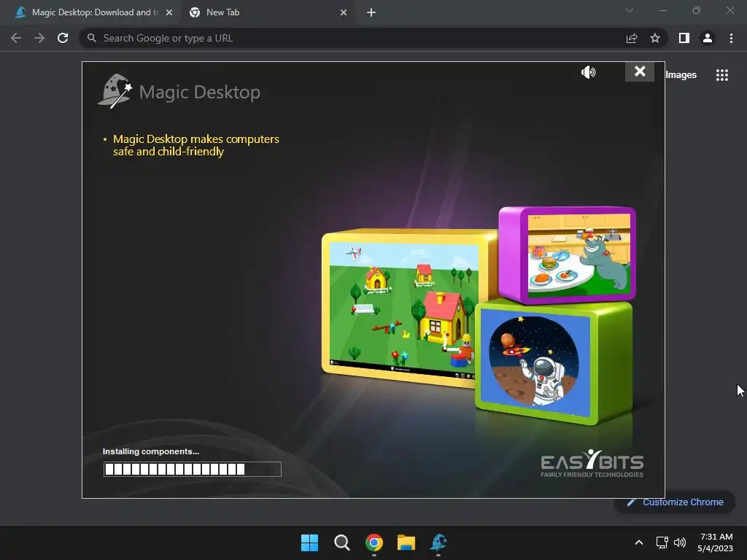Screen dimensions: 747x560
Task: Close the New Tab browser tab
Action: (x=344, y=12)
